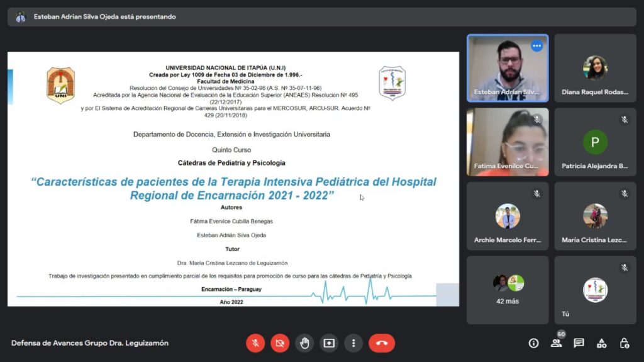Raise your hand in the meeting
644x362 pixels.
tap(304, 343)
